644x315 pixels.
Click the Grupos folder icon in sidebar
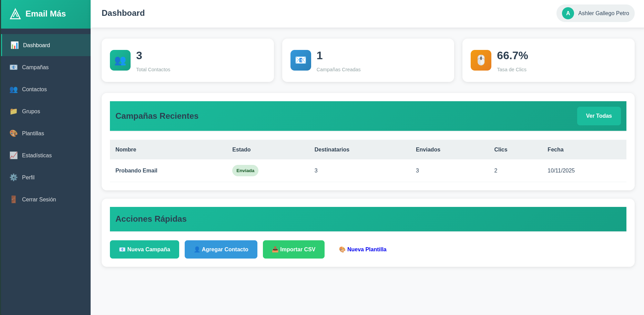coord(13,111)
